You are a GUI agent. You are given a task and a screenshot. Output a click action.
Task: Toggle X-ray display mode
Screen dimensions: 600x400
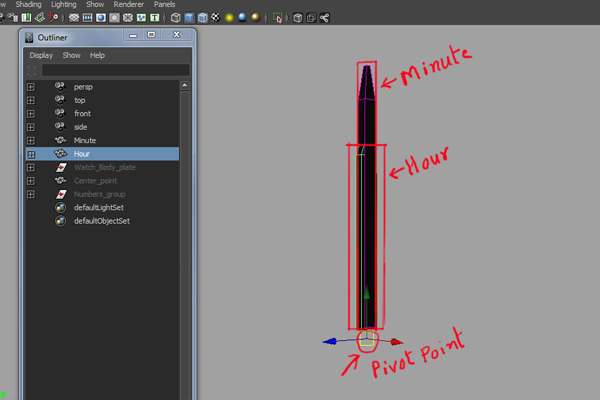point(298,18)
